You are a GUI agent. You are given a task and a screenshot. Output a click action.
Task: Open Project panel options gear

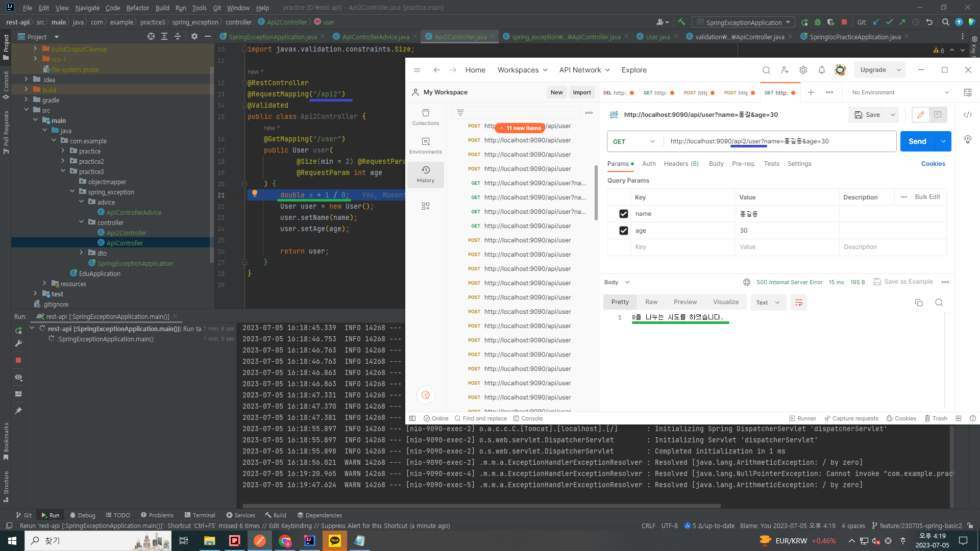click(194, 36)
